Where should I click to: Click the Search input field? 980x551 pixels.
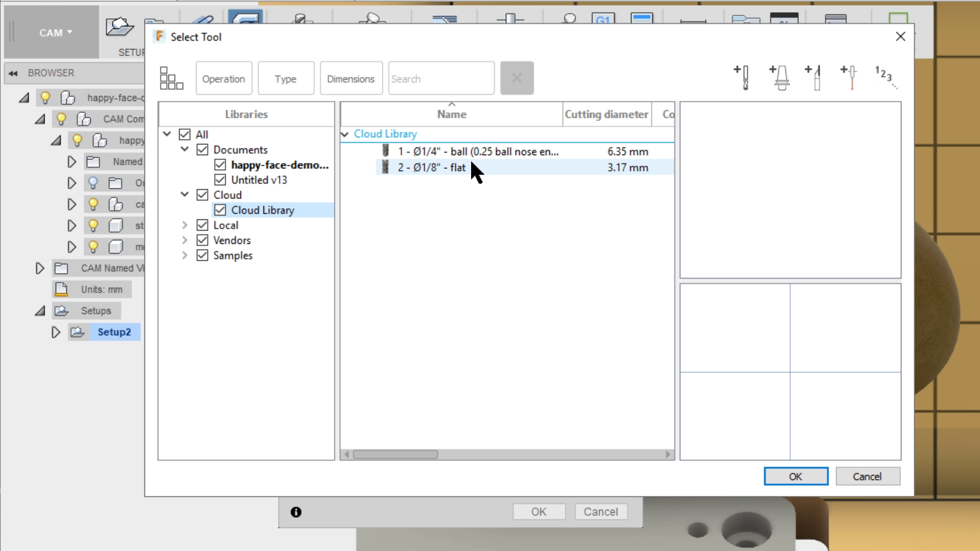click(442, 78)
